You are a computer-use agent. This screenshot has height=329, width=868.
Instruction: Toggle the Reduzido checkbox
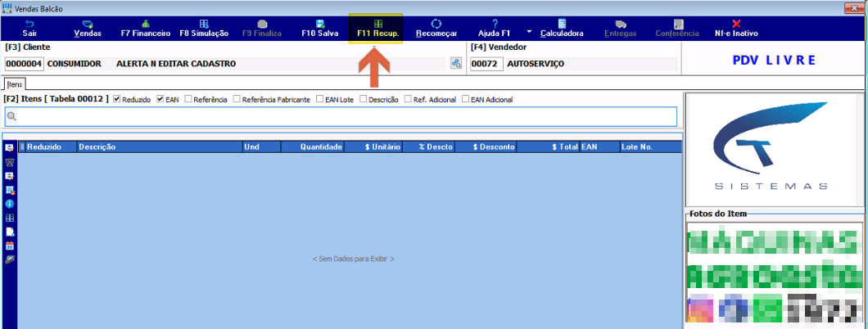(116, 100)
